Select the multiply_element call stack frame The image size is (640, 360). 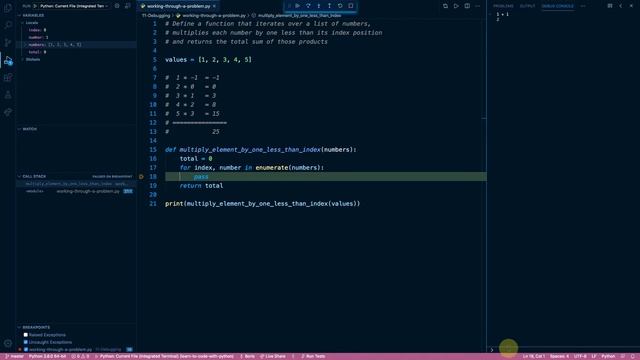(76, 184)
